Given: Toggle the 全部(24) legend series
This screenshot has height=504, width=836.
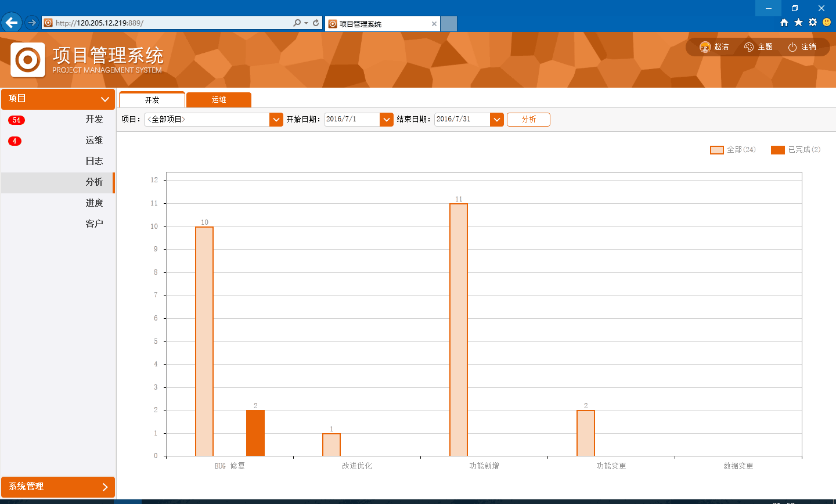Looking at the screenshot, I should point(733,150).
